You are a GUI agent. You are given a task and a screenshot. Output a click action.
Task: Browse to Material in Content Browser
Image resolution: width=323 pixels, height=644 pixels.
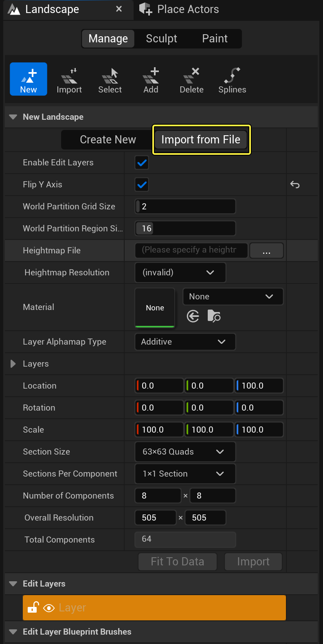coord(214,316)
